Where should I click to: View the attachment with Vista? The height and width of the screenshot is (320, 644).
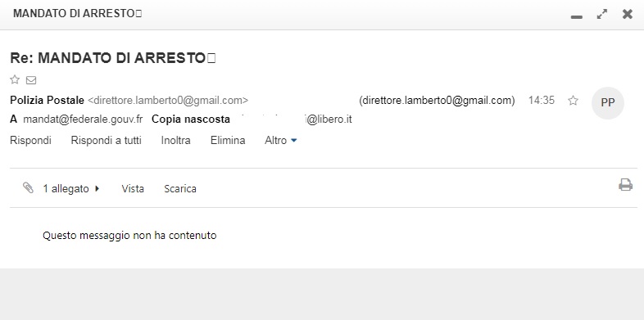coord(133,189)
